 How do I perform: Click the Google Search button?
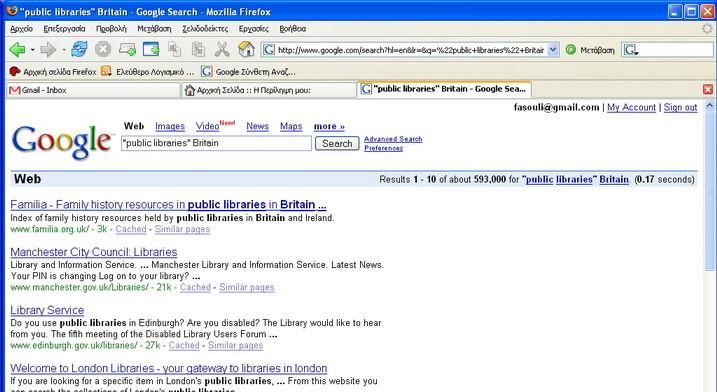click(337, 143)
